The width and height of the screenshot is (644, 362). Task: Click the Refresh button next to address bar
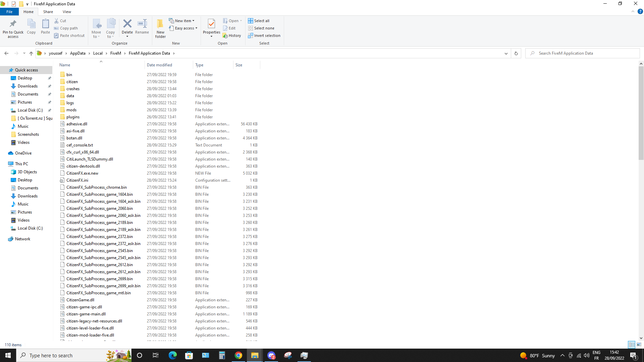tap(516, 53)
